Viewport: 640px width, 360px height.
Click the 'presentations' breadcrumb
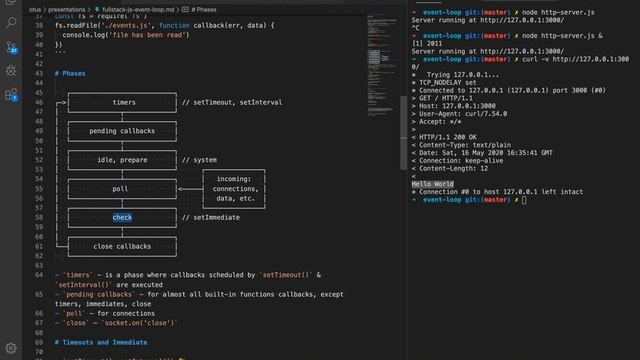pyautogui.click(x=67, y=9)
